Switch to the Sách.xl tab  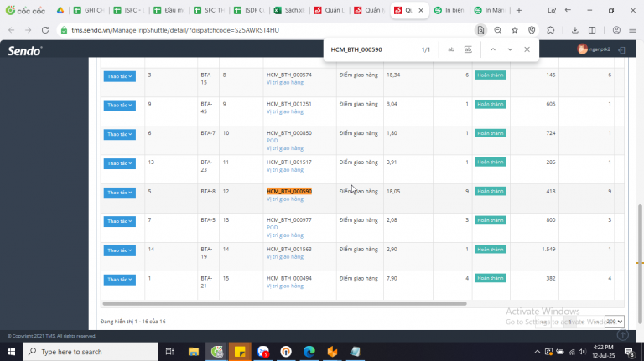(x=289, y=10)
